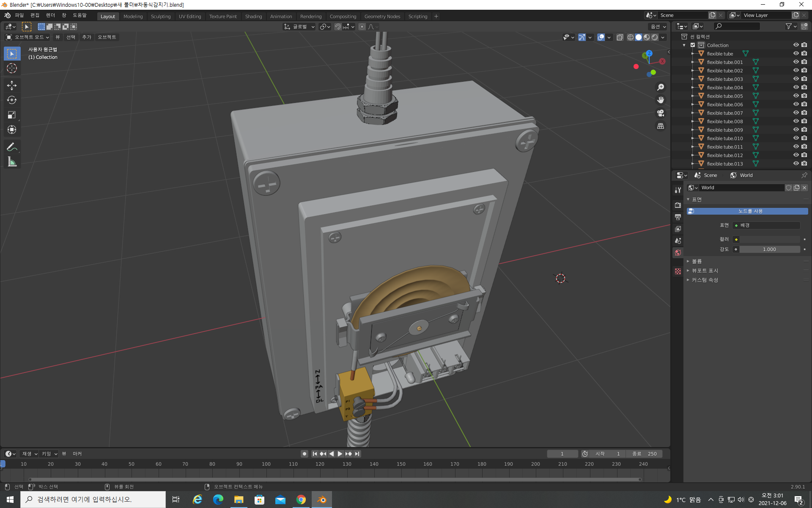This screenshot has height=508, width=812.
Task: Uncheck the Collection checkbox in outliner
Action: coord(693,45)
